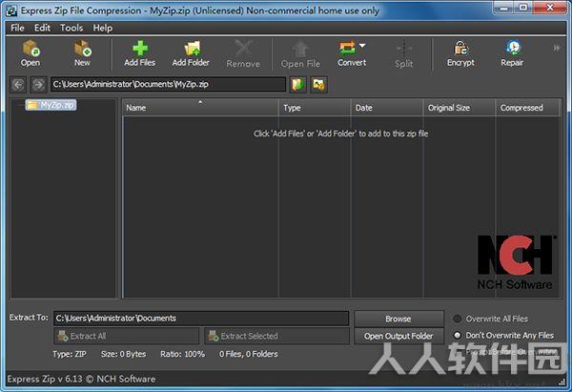Viewport: 572px width, 392px height.
Task: Click 'Express Zip v 6.13' footer text
Action: point(45,379)
